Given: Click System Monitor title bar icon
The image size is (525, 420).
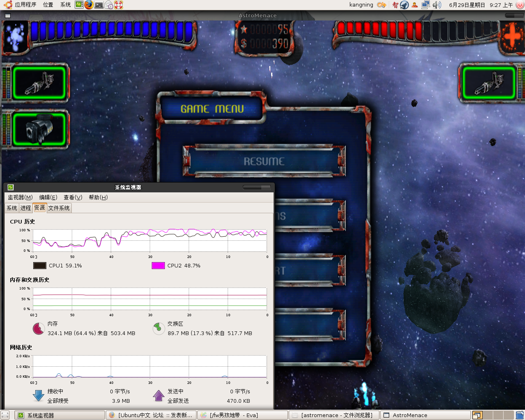Looking at the screenshot, I should click(11, 187).
